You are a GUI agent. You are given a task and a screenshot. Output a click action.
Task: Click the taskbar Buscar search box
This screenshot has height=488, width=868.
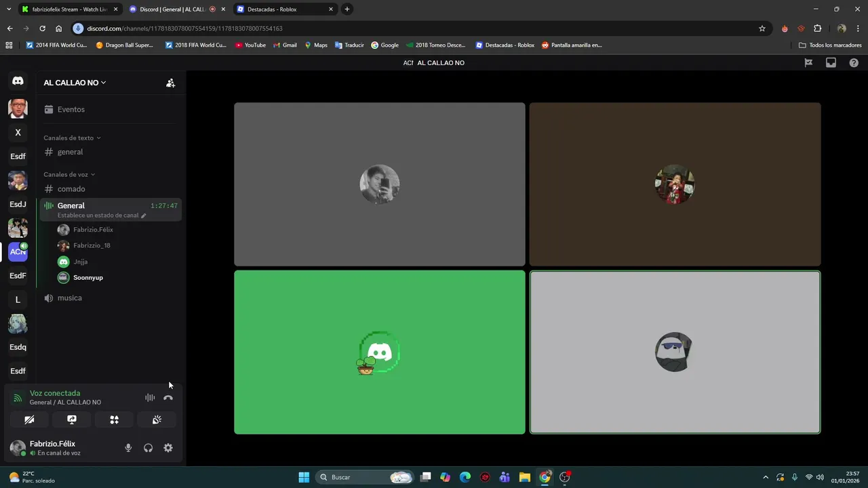point(365,477)
